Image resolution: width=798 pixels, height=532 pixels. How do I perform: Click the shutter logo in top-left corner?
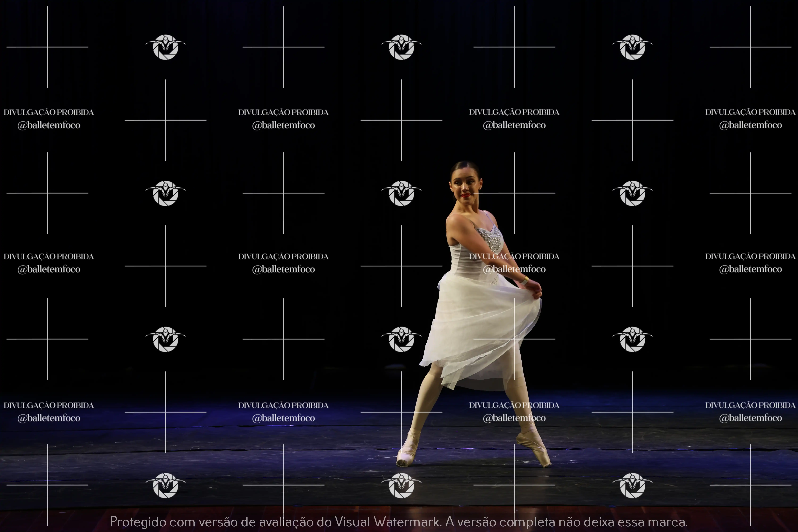tap(166, 47)
